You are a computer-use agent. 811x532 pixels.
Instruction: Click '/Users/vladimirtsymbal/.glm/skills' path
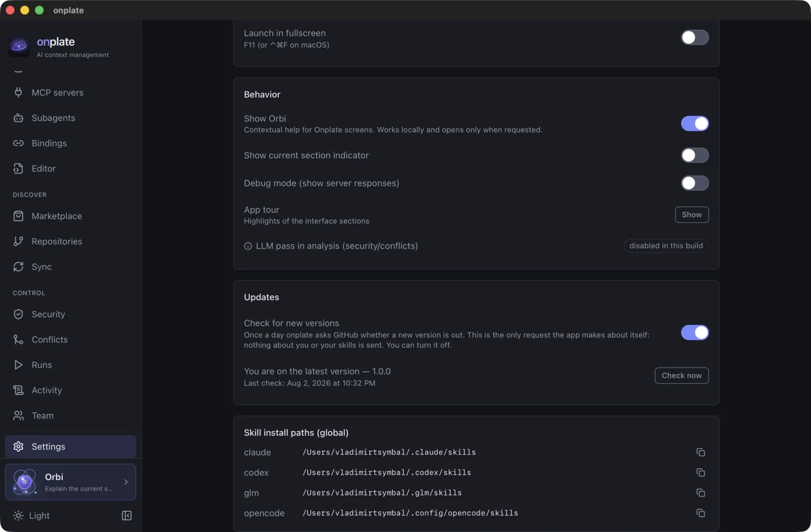pyautogui.click(x=382, y=493)
